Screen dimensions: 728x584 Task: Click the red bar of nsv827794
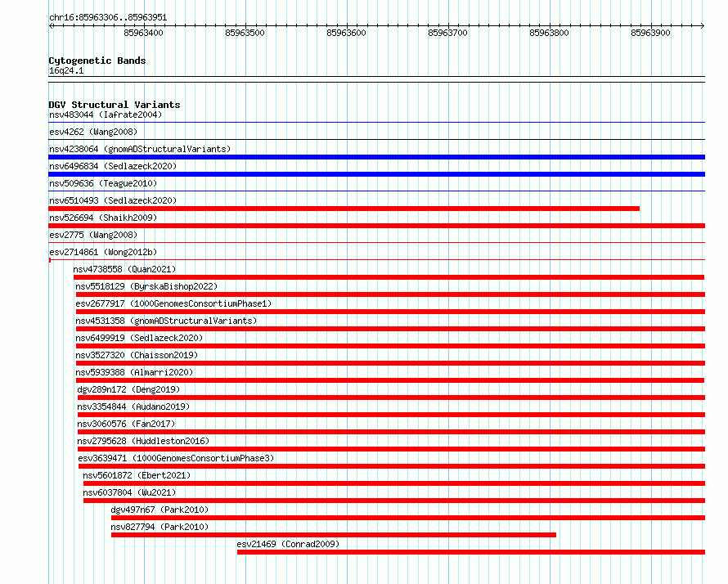click(x=334, y=535)
